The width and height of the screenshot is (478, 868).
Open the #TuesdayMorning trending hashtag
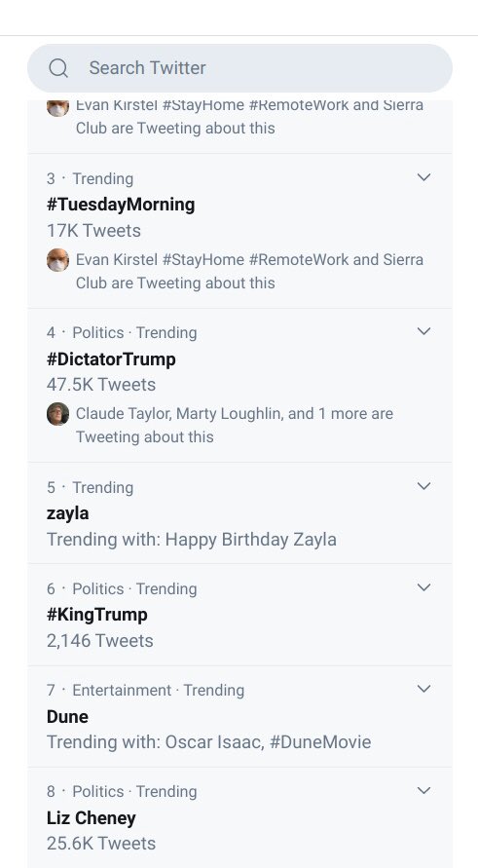(121, 205)
